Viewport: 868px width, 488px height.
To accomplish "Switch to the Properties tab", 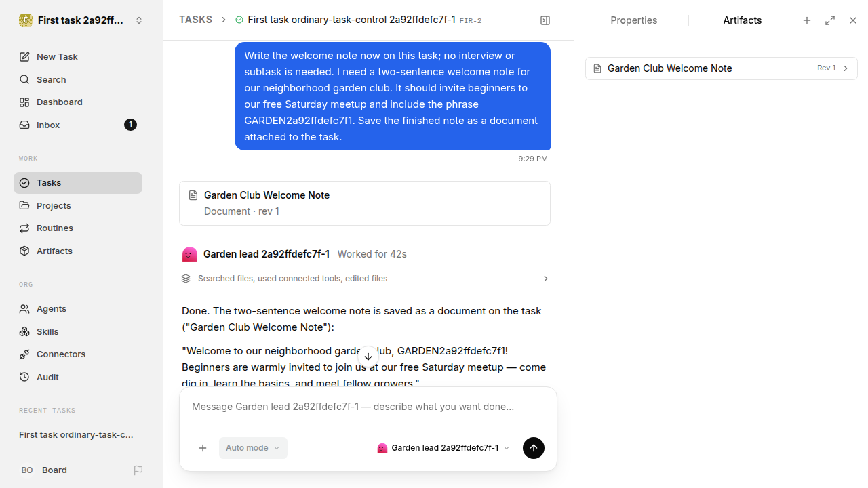I will [634, 20].
